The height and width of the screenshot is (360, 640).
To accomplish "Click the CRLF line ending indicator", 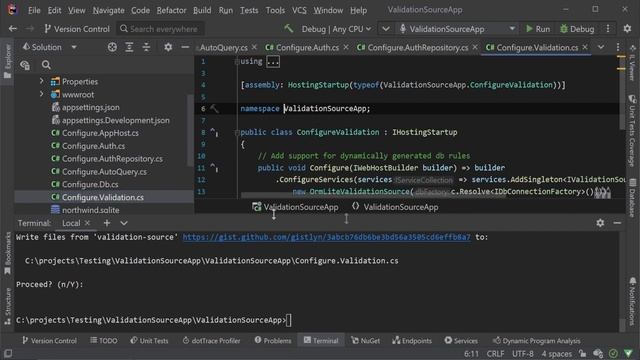I will 495,354.
